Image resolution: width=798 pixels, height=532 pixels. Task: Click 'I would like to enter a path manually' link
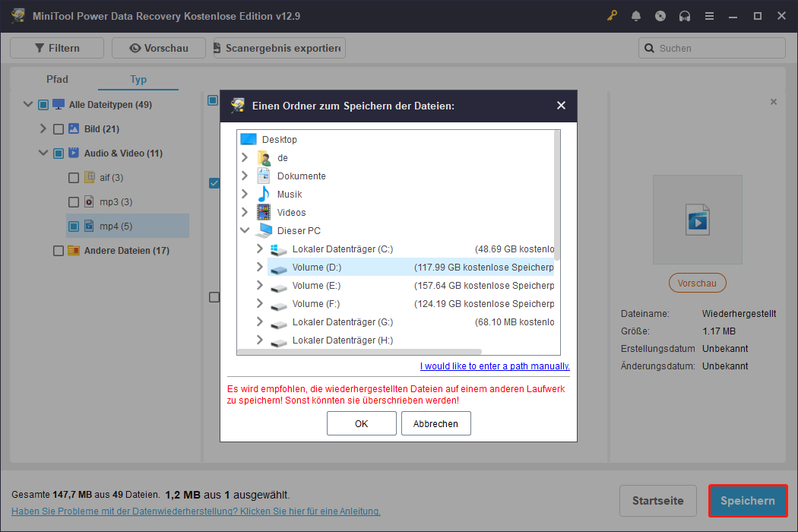[x=495, y=366]
